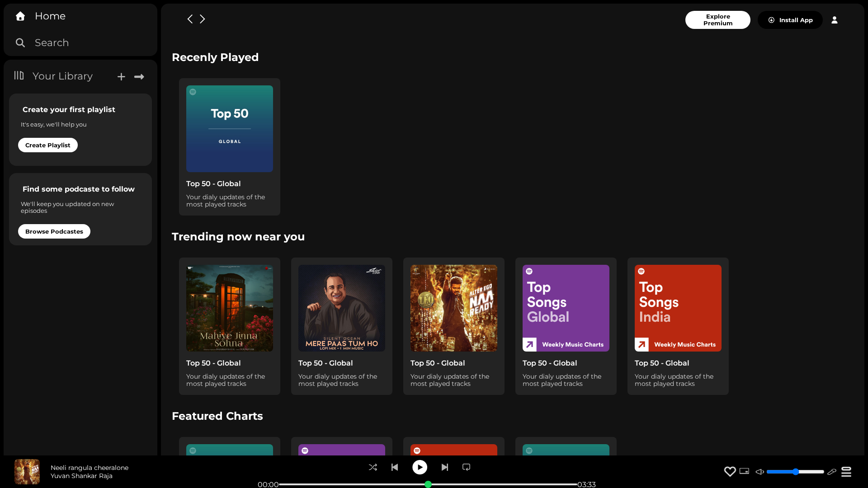Click the Trending now near you heading
This screenshot has width=868, height=488.
pyautogui.click(x=238, y=237)
